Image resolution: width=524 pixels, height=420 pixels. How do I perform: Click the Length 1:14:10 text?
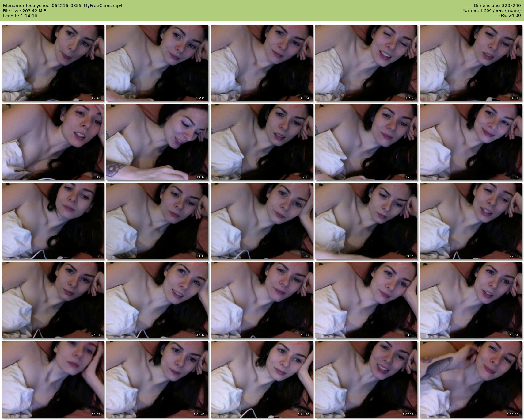[20, 16]
